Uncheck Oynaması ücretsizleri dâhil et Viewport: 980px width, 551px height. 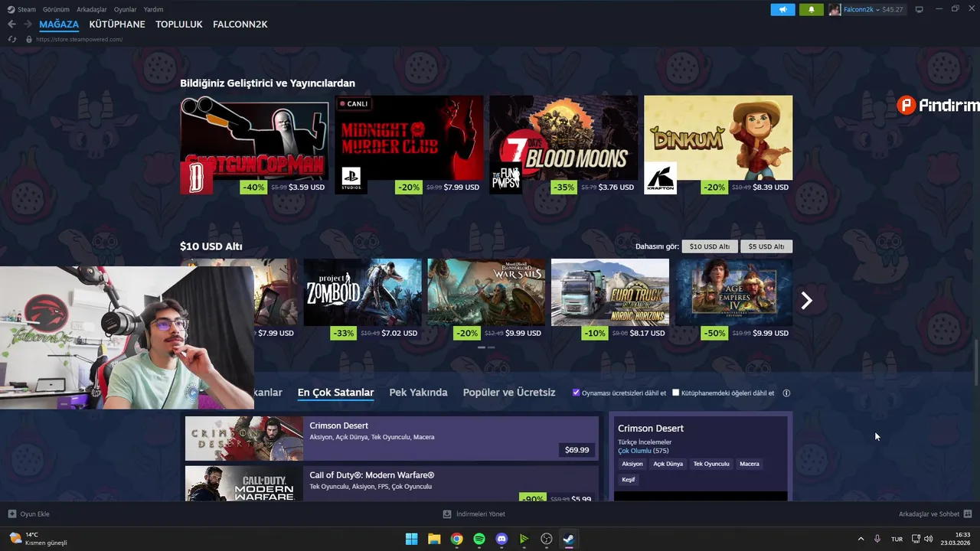click(x=577, y=393)
